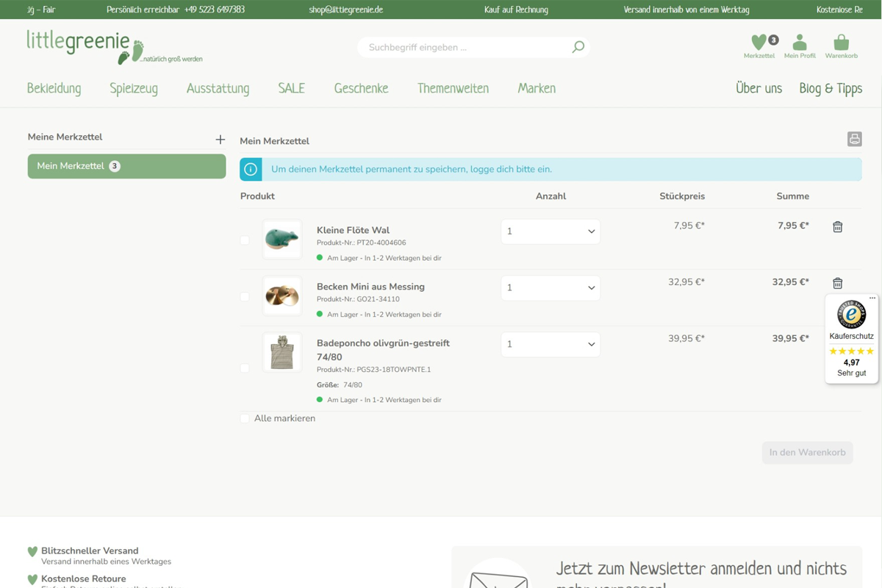
Task: Click the In den Warenkorb button
Action: 807,453
